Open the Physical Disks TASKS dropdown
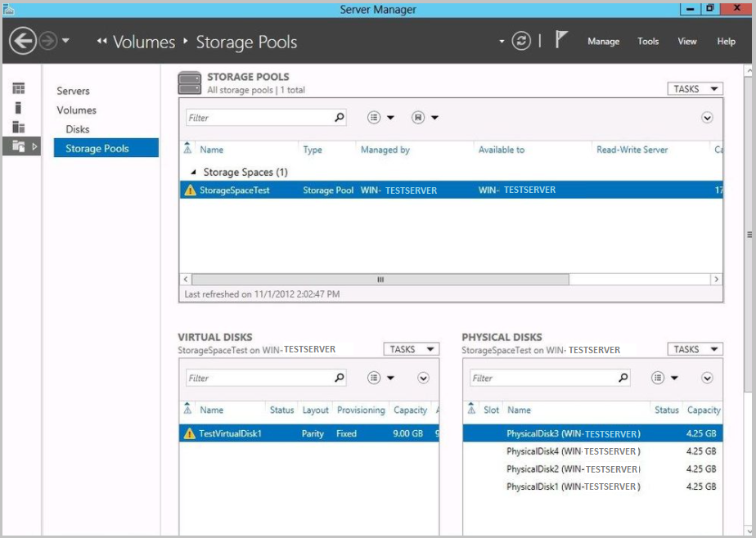The image size is (756, 538). [695, 349]
